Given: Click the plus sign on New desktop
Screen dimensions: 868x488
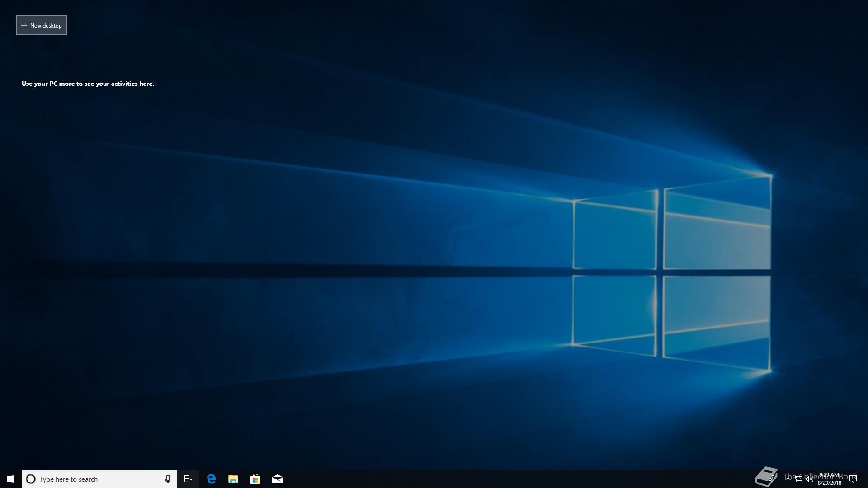Looking at the screenshot, I should (24, 25).
